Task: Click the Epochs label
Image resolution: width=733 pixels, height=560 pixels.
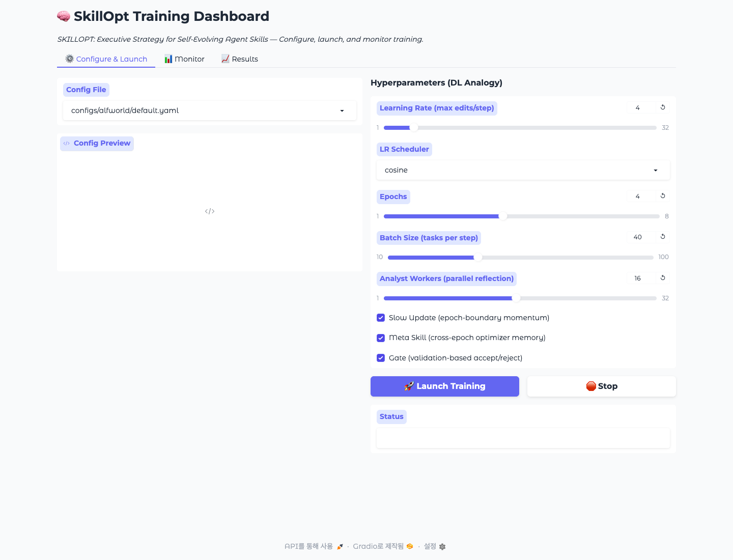Action: click(x=393, y=197)
